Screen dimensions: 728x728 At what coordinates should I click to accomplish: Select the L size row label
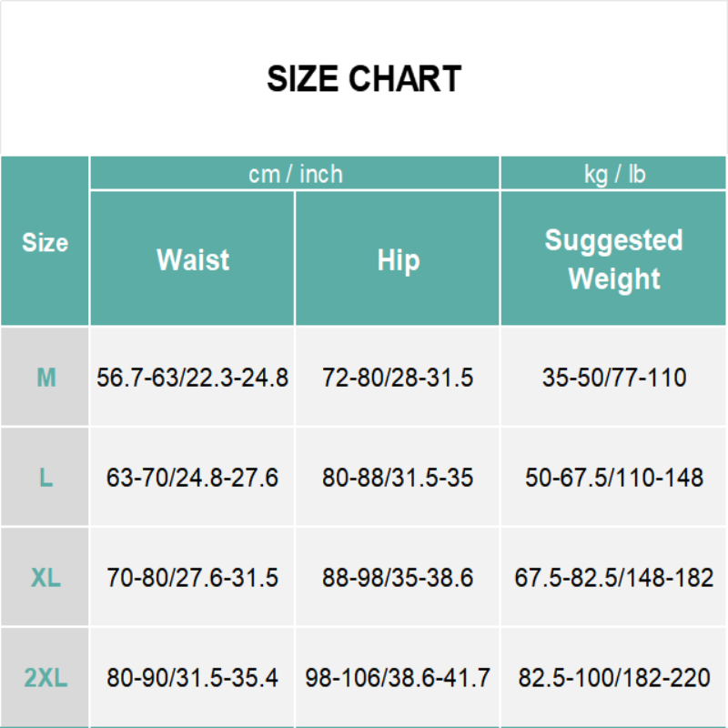[45, 477]
